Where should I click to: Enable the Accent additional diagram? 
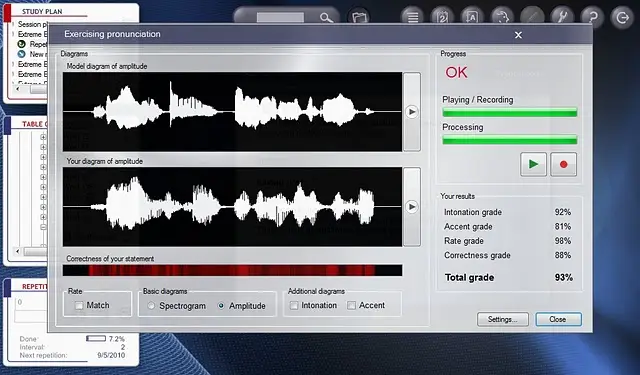pos(351,305)
